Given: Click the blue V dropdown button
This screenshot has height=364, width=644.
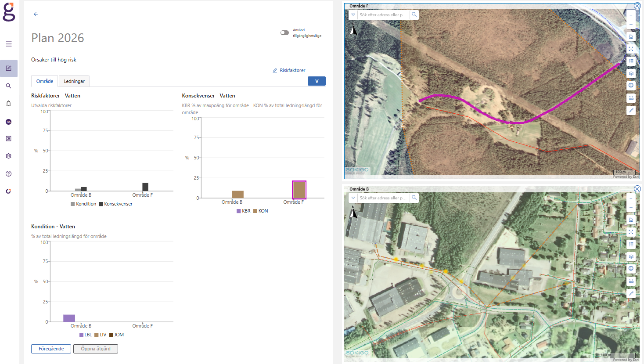Looking at the screenshot, I should tap(317, 81).
